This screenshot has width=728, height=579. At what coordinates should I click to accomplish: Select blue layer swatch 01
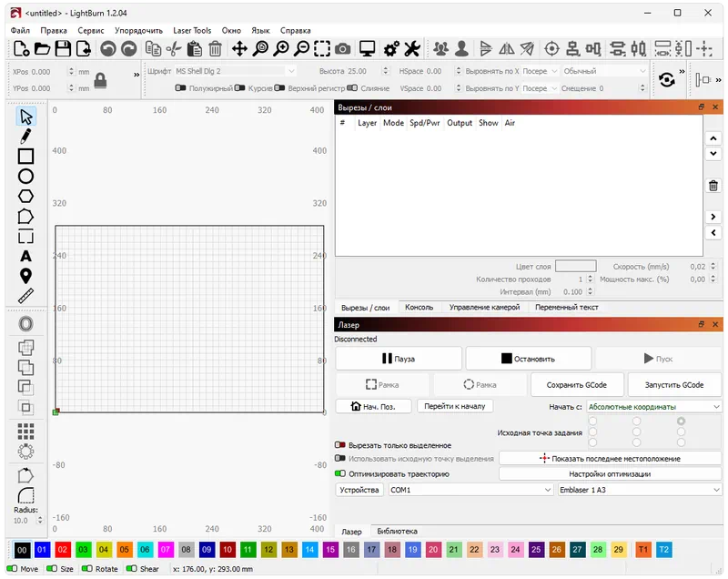click(x=42, y=550)
